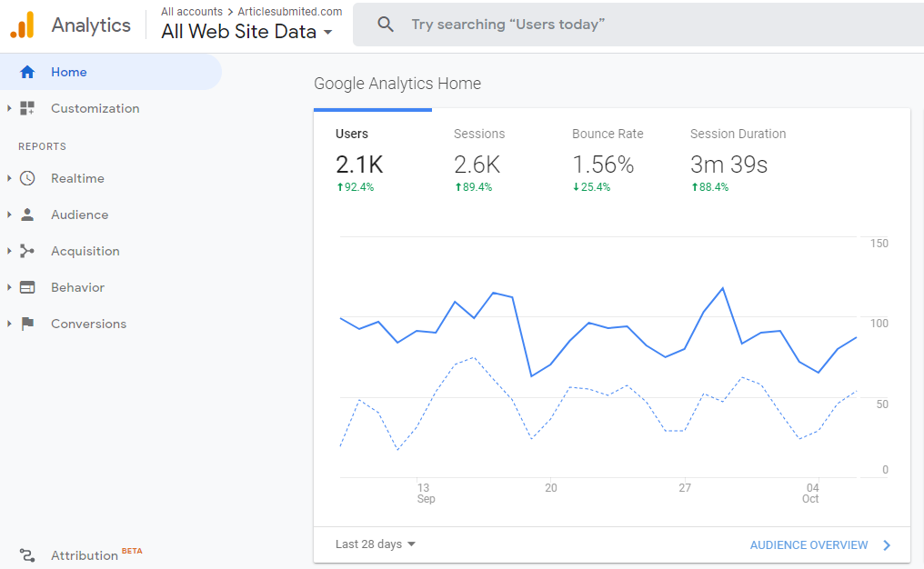Image resolution: width=924 pixels, height=569 pixels.
Task: Click the Audience person icon
Action: 27,215
